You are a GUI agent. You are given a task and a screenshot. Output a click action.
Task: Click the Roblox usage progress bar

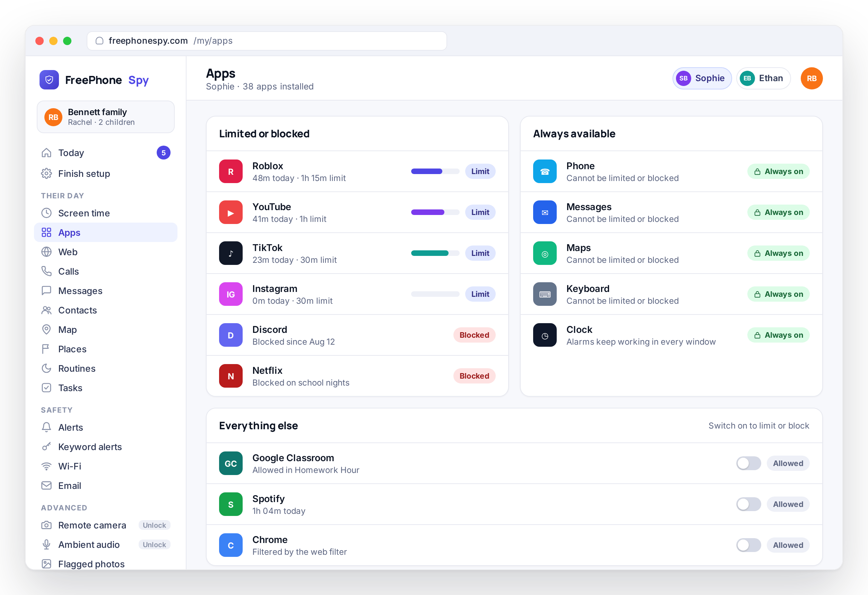435,171
